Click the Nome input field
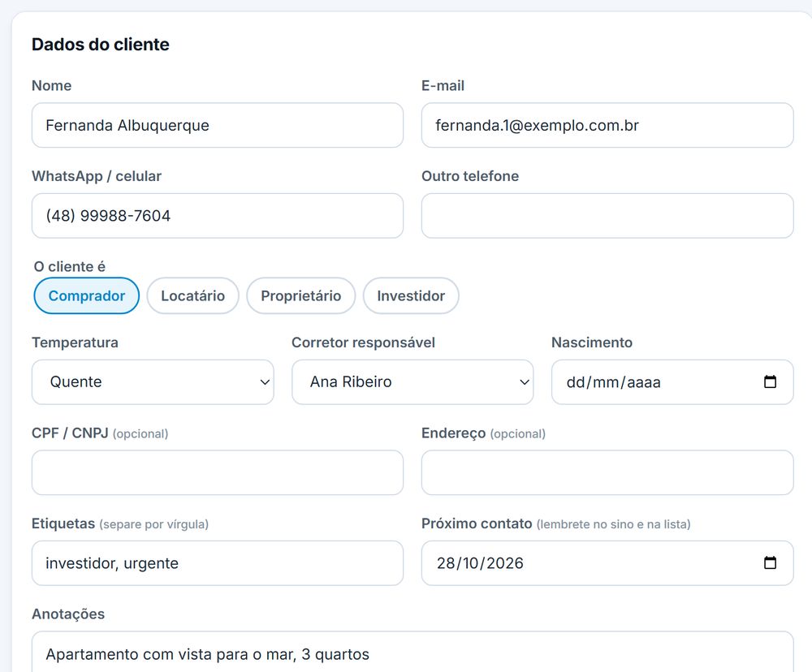 pos(218,125)
